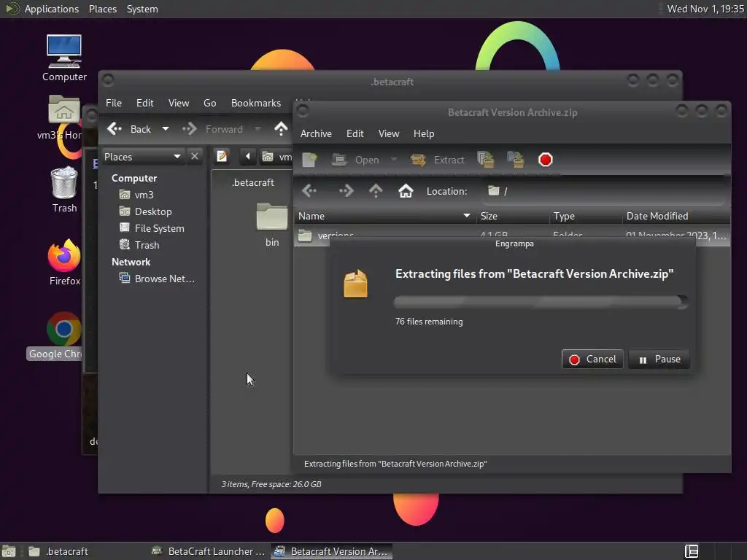Click the Open archive toolbar button
Screen dimensions: 747x560
pyautogui.click(x=355, y=160)
